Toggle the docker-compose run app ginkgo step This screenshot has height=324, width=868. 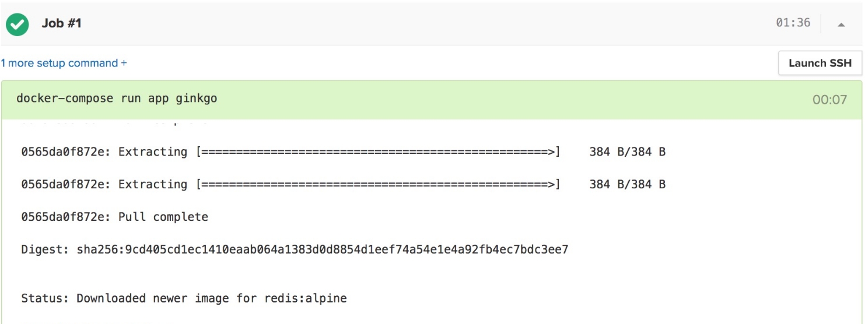(x=117, y=98)
